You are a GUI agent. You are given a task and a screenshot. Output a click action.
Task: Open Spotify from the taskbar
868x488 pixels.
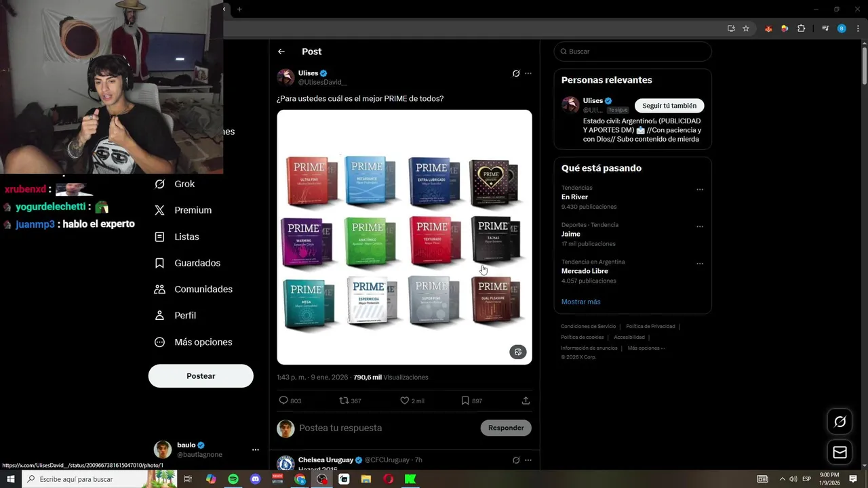(x=233, y=479)
